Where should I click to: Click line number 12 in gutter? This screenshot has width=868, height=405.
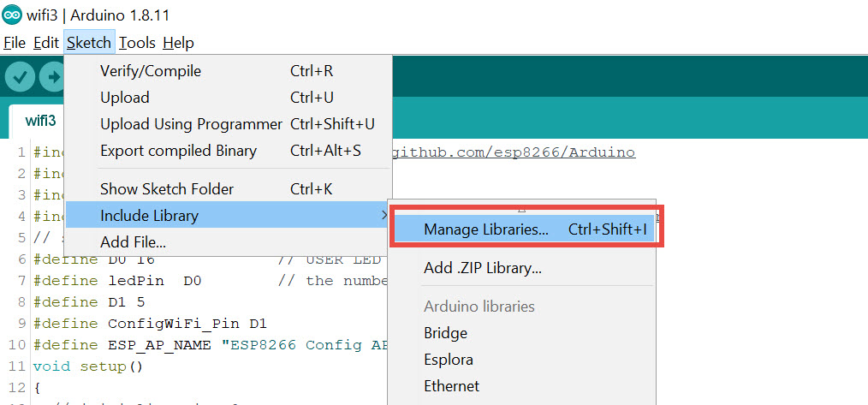pos(18,388)
